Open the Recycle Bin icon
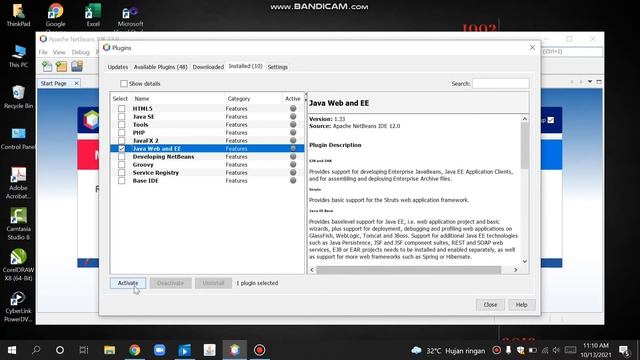 (x=18, y=97)
